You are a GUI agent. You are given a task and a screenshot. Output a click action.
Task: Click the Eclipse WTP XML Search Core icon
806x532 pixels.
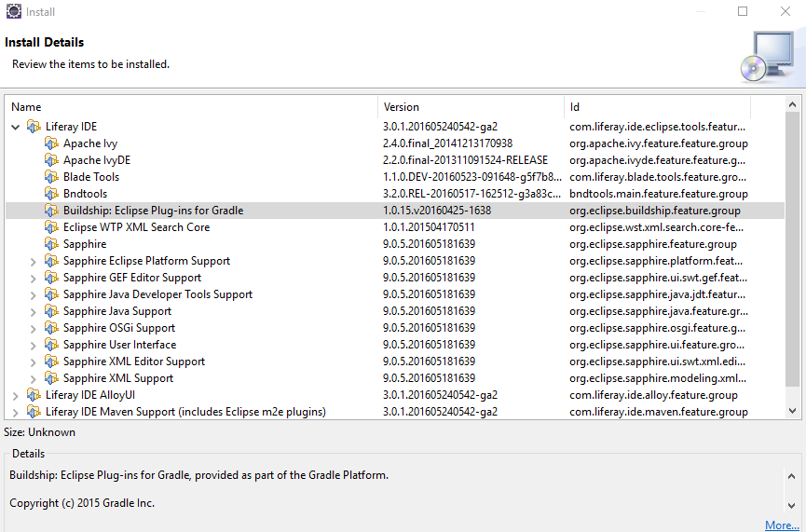pos(51,227)
